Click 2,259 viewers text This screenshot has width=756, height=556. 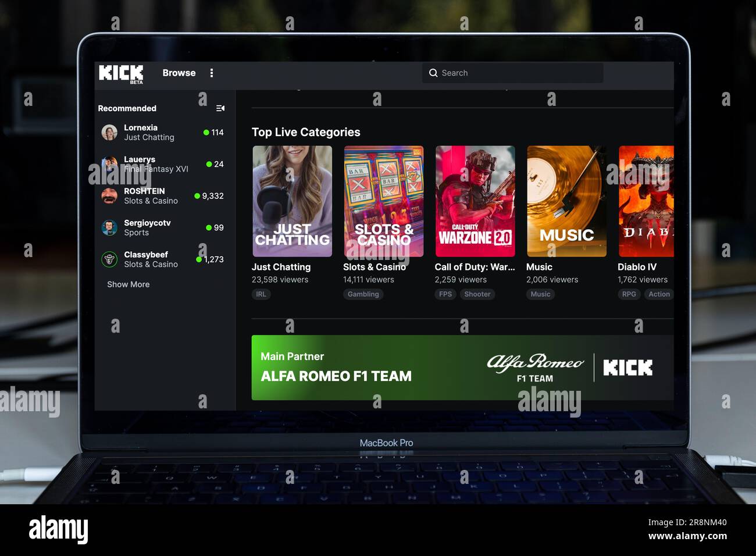[461, 280]
